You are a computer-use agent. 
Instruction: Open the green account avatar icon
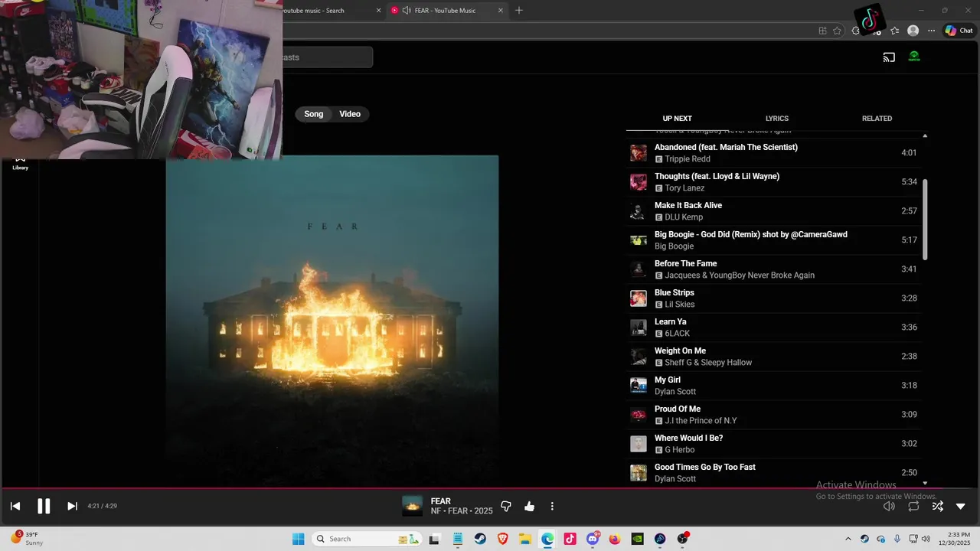[913, 57]
